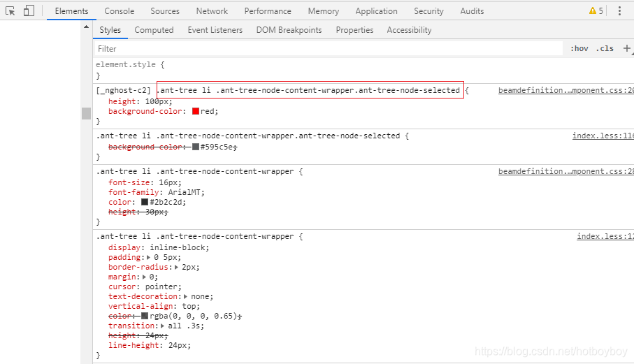Open the red background-color swatch picker
Image resolution: width=634 pixels, height=364 pixels.
click(x=196, y=111)
